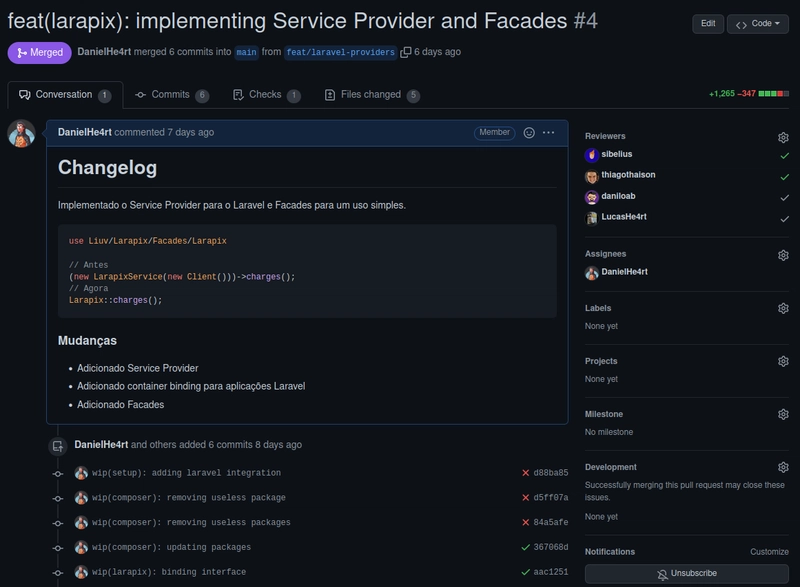Open commit hash d5ff07a
The width and height of the screenshot is (800, 587).
(x=551, y=497)
